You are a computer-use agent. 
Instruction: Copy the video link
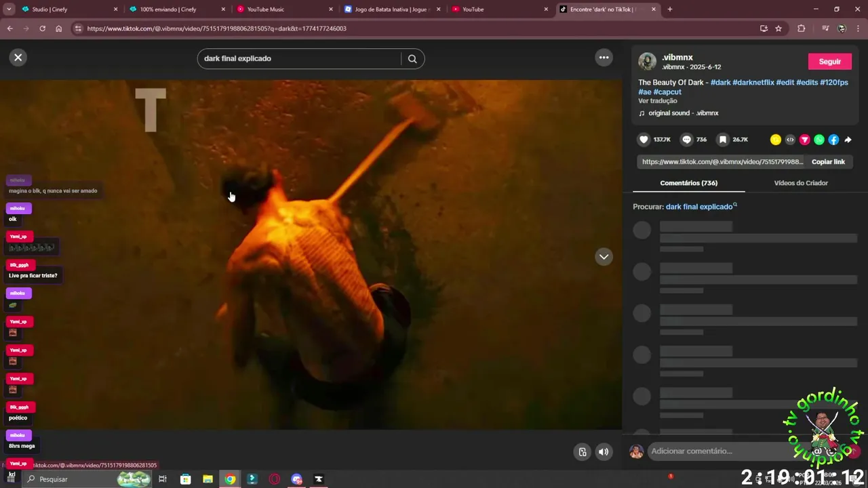coord(828,162)
